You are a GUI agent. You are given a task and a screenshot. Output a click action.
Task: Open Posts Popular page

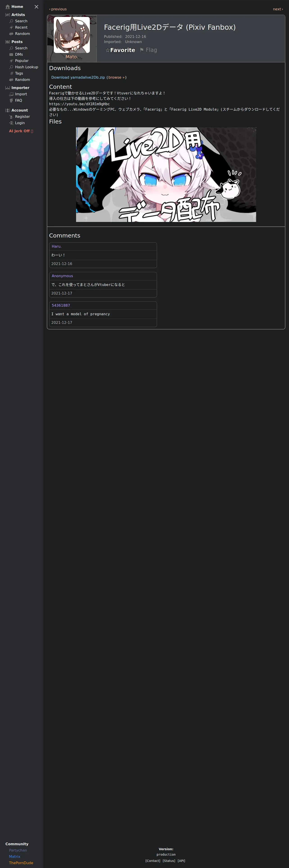(22, 61)
